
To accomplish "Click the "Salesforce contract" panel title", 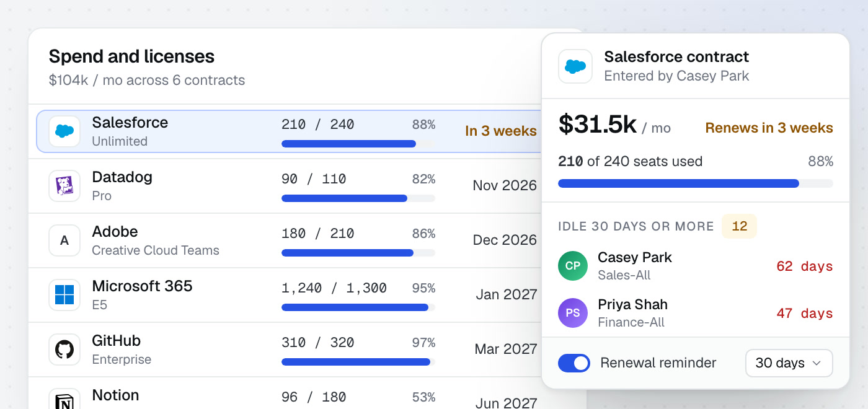I will coord(676,57).
